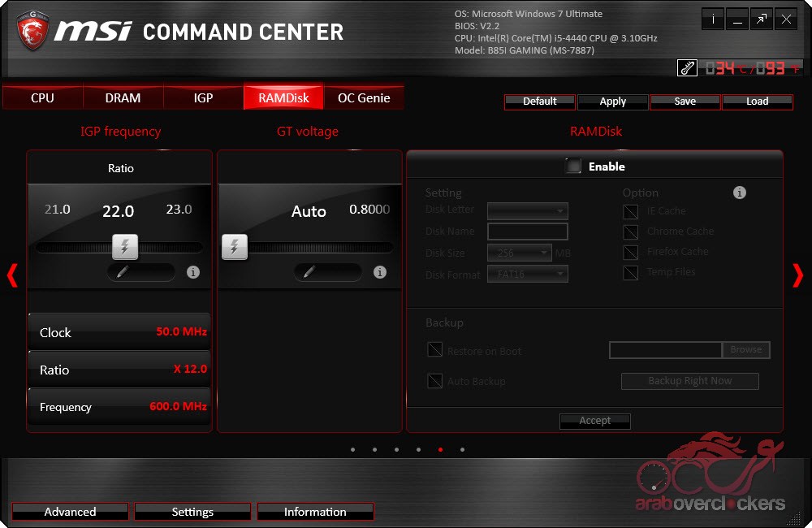Toggle the IE Cache checkbox

pyautogui.click(x=630, y=211)
